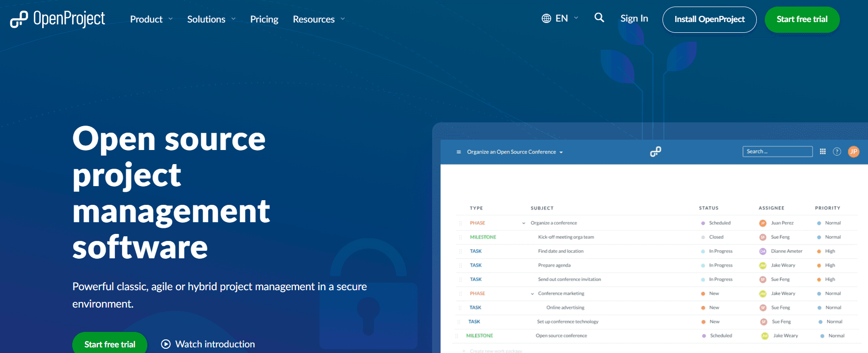The image size is (868, 353).
Task: Collapse the Conference marketing phase
Action: (532, 294)
